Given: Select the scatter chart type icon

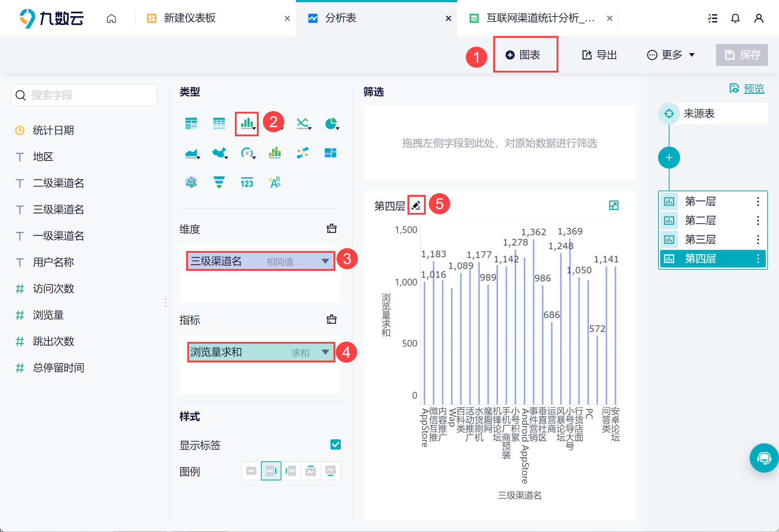Looking at the screenshot, I should tap(303, 153).
